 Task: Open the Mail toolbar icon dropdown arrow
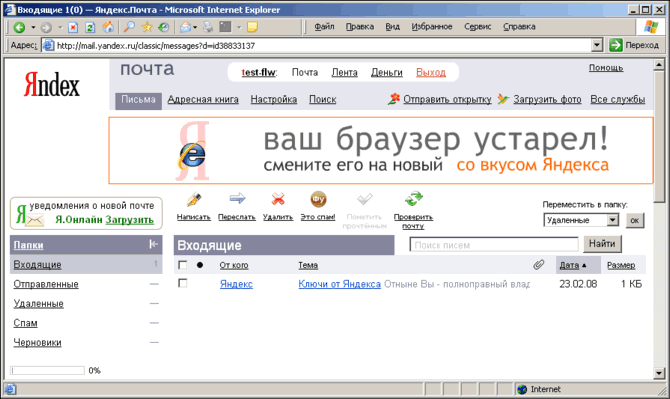point(195,27)
